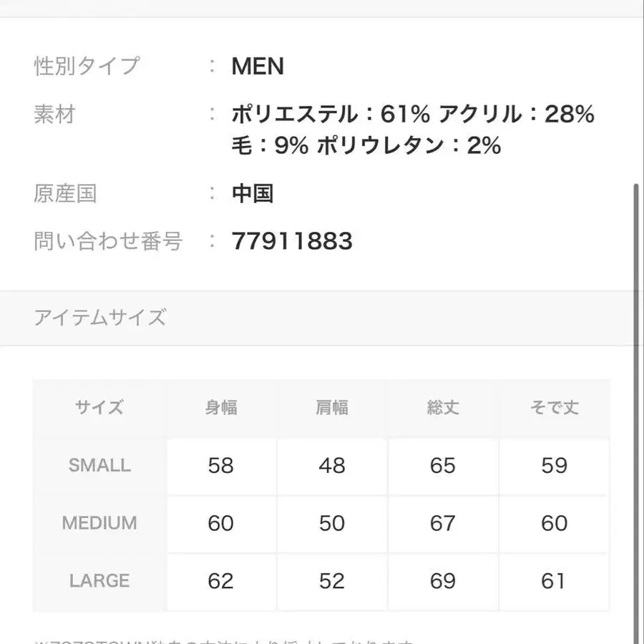This screenshot has height=644, width=644.
Task: Select the 中国 country of origin value
Action: coord(252,193)
